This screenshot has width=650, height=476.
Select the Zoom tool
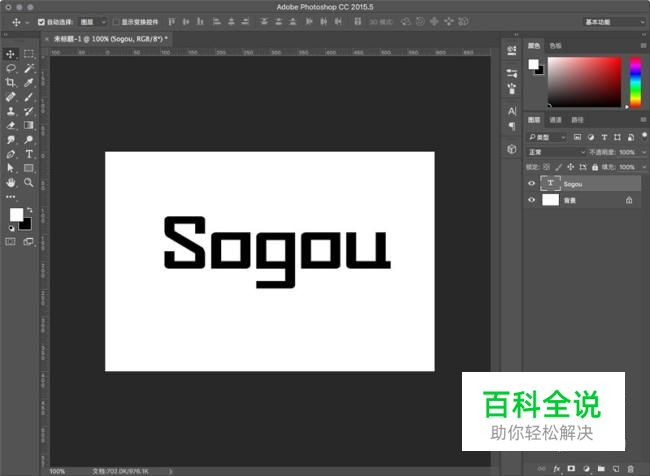[x=29, y=182]
